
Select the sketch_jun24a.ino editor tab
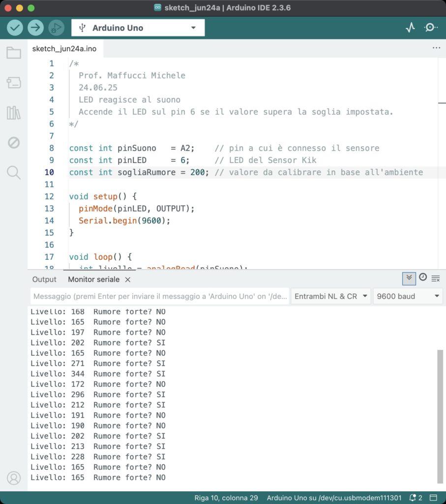click(64, 49)
